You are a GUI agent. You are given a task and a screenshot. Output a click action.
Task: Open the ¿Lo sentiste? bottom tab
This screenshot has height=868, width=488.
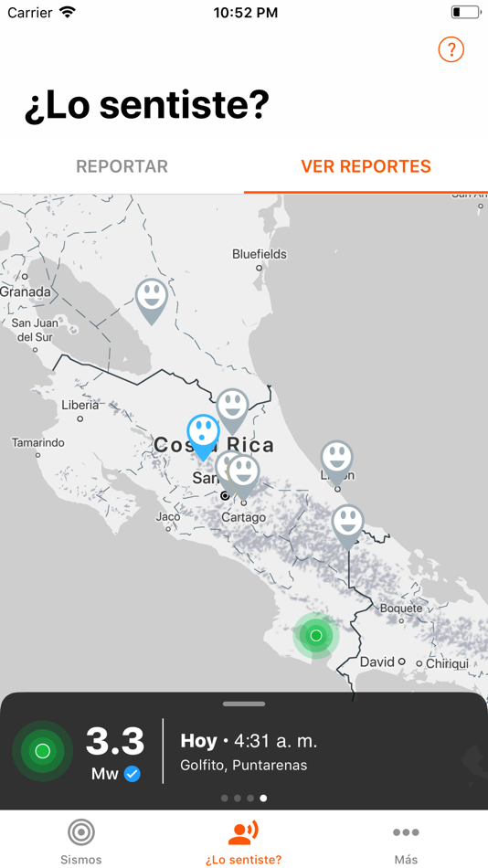[x=244, y=842]
